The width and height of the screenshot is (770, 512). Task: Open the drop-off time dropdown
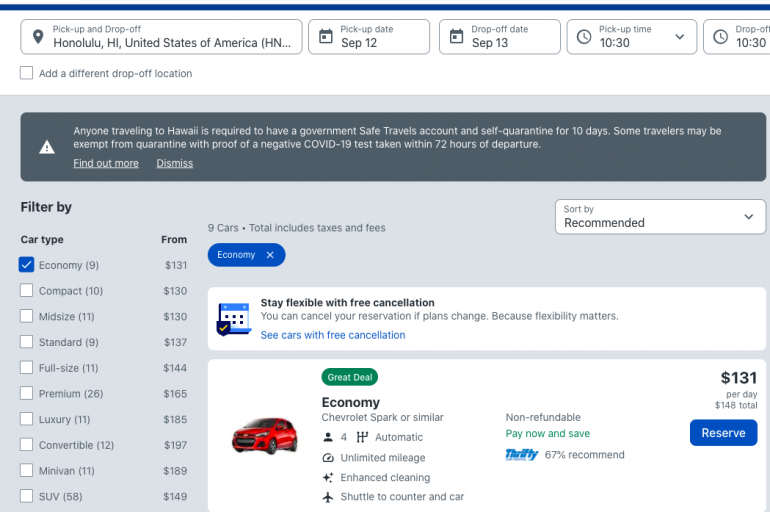click(740, 37)
